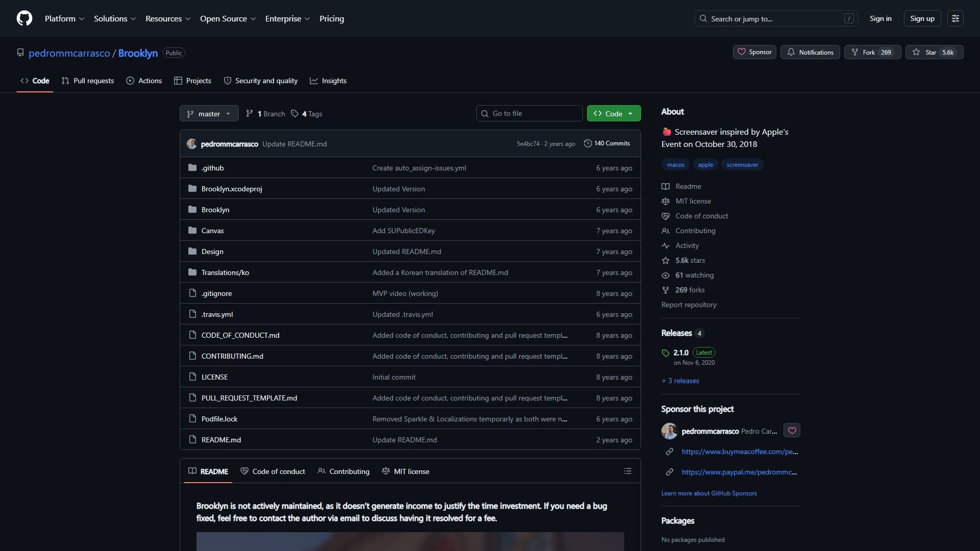Expand the Platform menu
This screenshot has height=551, width=980.
coord(64,18)
